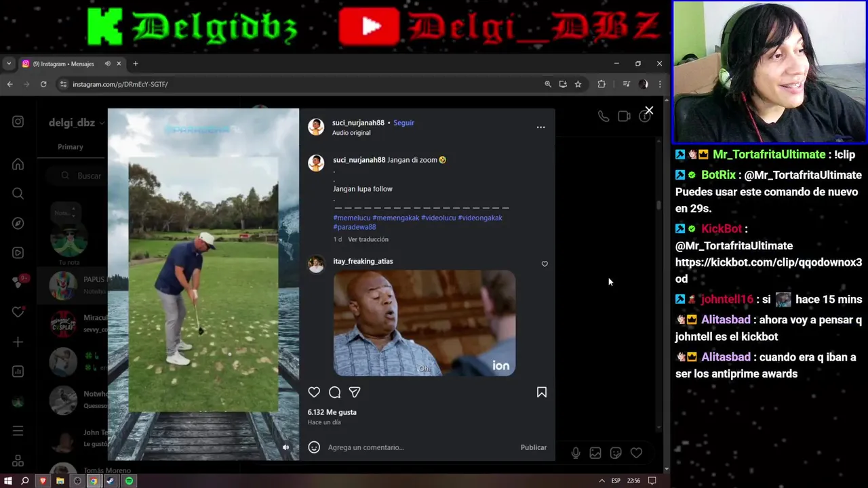Open the Windows Start menu
This screenshot has height=488, width=868.
tap(8, 481)
